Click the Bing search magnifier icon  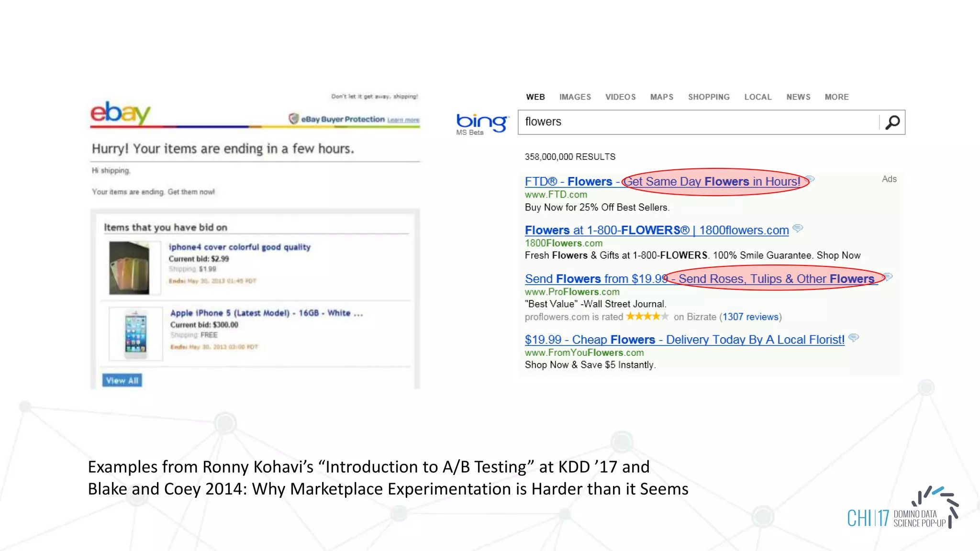pos(892,122)
